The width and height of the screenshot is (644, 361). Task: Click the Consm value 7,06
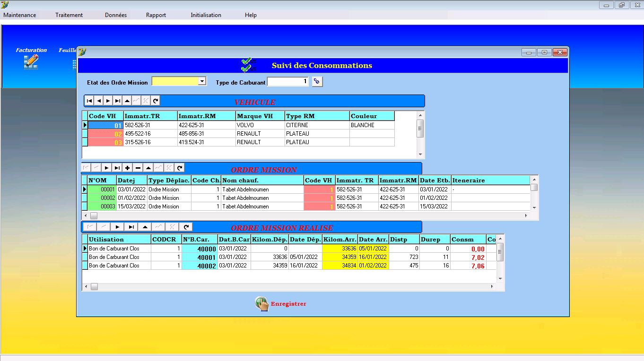click(468, 266)
